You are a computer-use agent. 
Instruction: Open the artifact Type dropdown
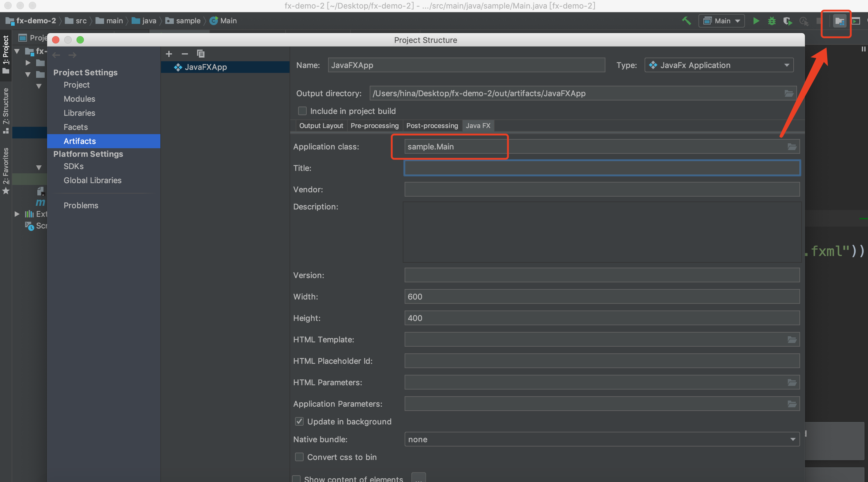pyautogui.click(x=719, y=65)
